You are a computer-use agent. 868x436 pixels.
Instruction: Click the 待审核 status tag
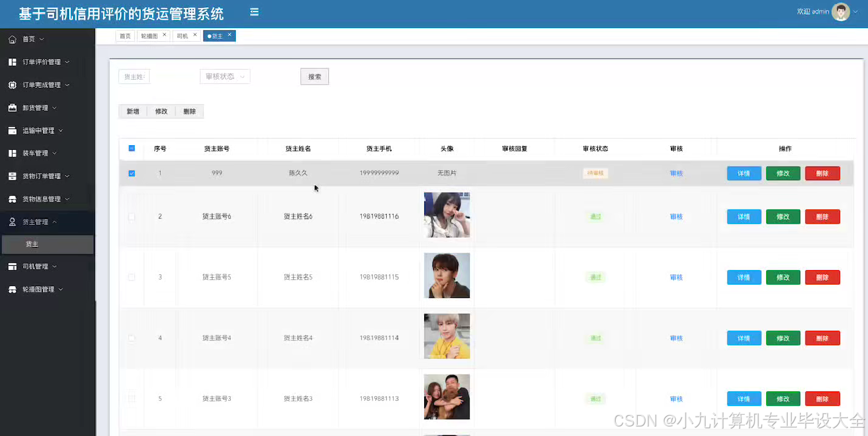[x=596, y=173]
